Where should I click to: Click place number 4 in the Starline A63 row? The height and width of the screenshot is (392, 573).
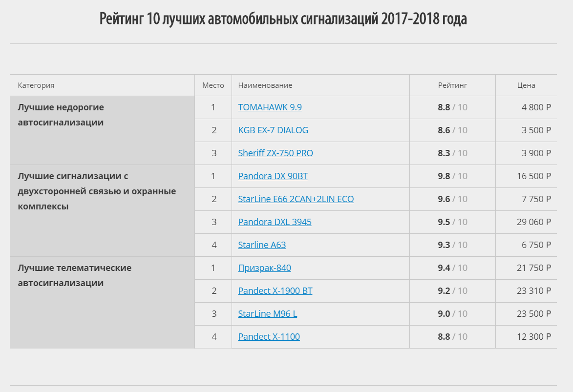click(x=214, y=245)
